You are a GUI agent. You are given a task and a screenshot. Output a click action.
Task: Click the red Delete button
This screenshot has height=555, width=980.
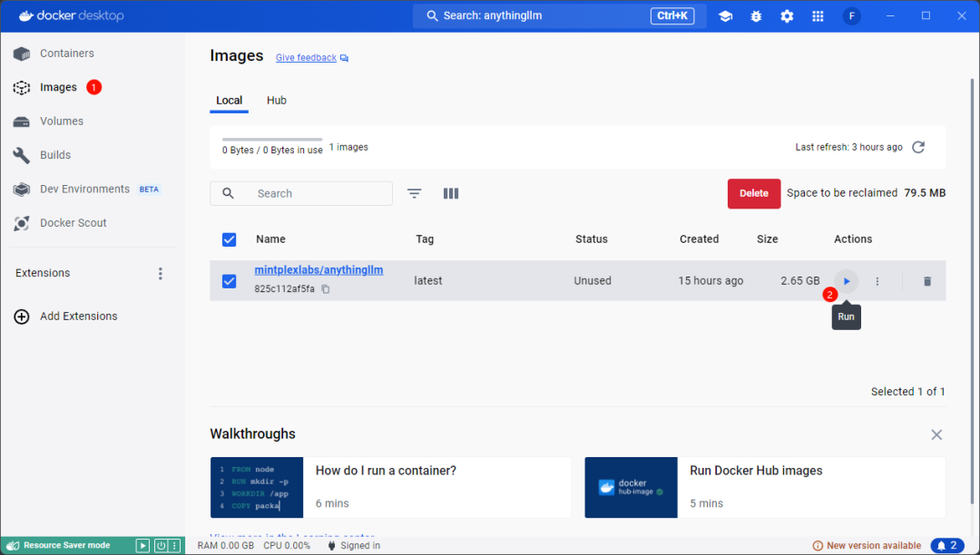[753, 193]
